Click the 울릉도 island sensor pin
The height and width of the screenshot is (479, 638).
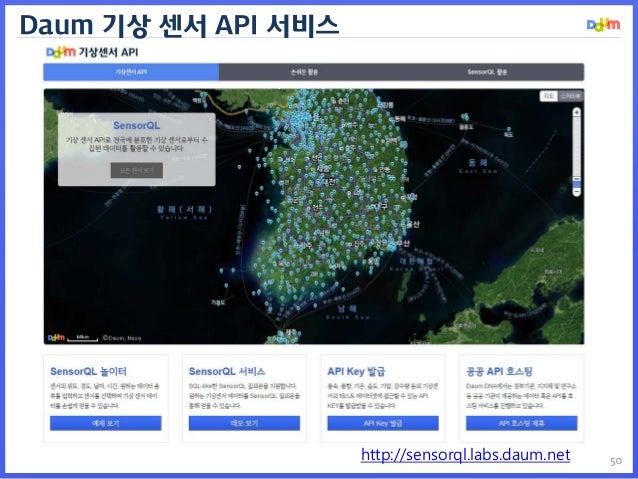(465, 118)
